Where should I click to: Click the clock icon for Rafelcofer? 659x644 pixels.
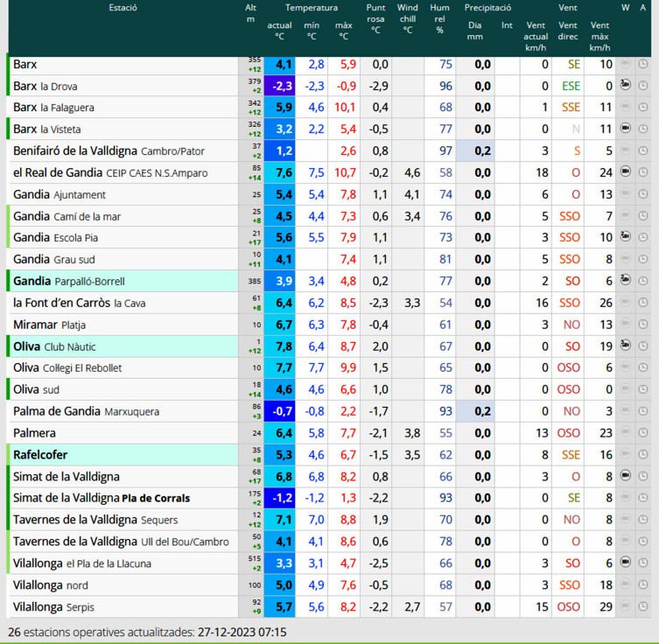pos(643,454)
